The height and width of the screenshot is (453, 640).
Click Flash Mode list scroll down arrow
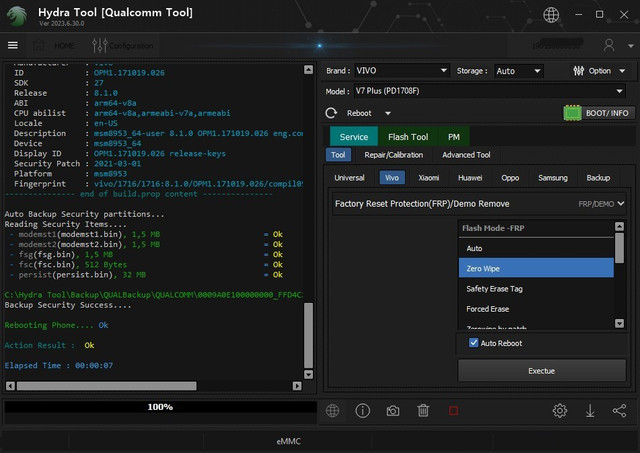pyautogui.click(x=619, y=323)
